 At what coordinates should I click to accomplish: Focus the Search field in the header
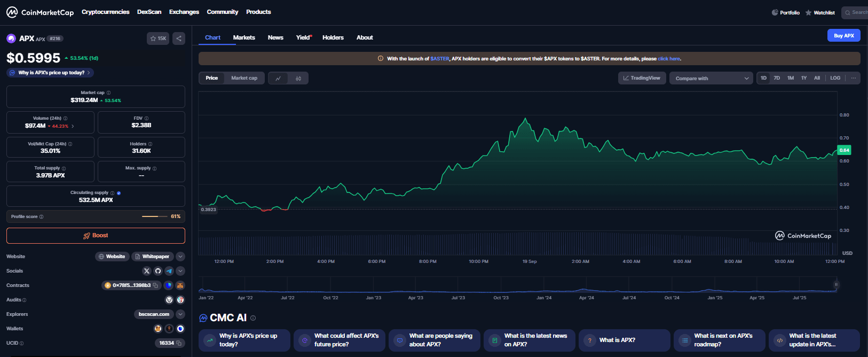pos(855,12)
